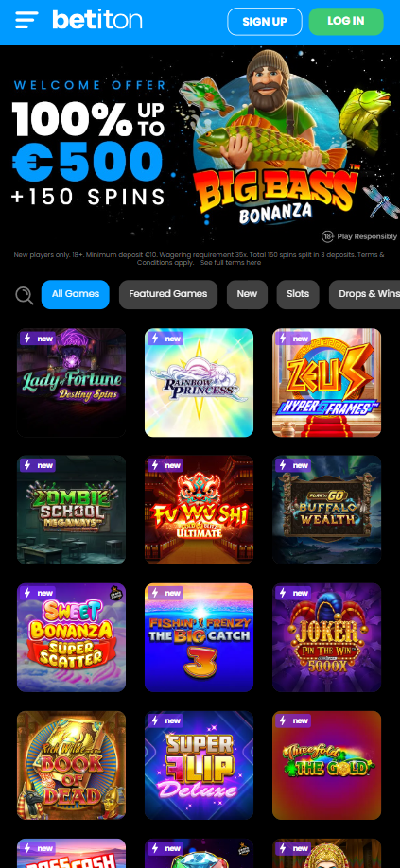Select the All Games tab

[x=76, y=294]
